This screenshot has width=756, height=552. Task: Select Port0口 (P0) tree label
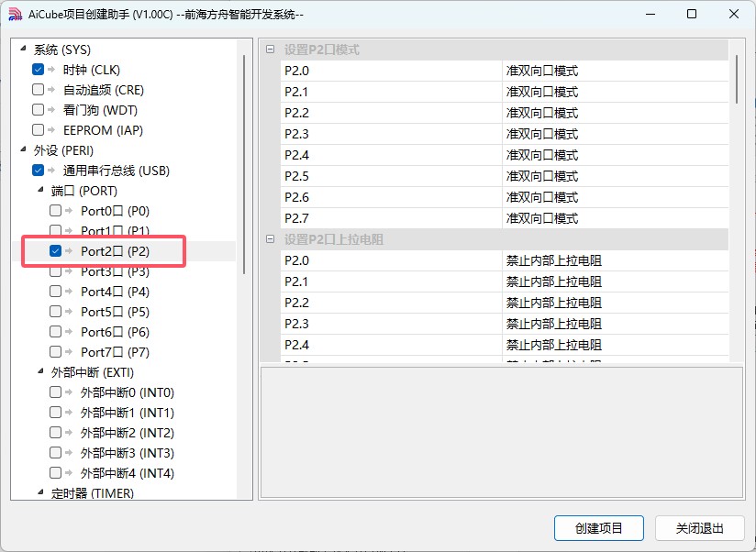pyautogui.click(x=116, y=211)
